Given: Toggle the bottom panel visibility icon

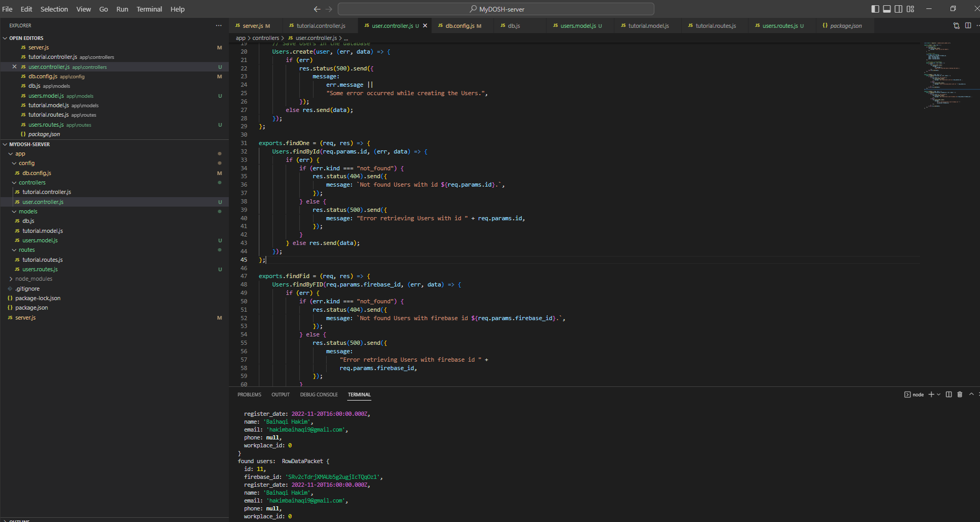Looking at the screenshot, I should click(x=886, y=9).
